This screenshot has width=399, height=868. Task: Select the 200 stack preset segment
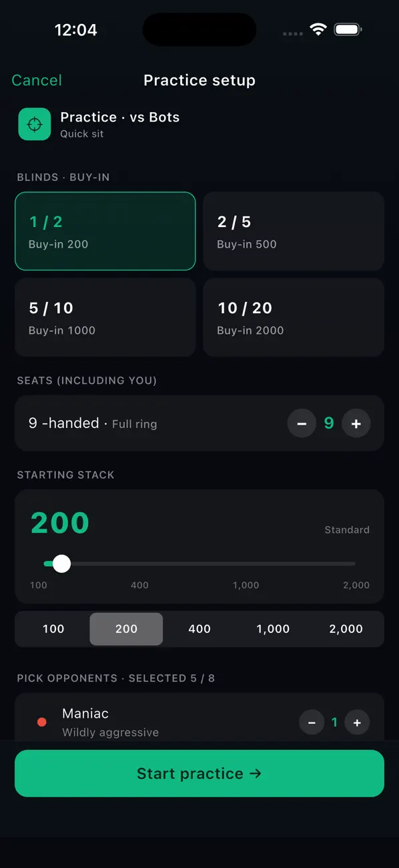[126, 629]
